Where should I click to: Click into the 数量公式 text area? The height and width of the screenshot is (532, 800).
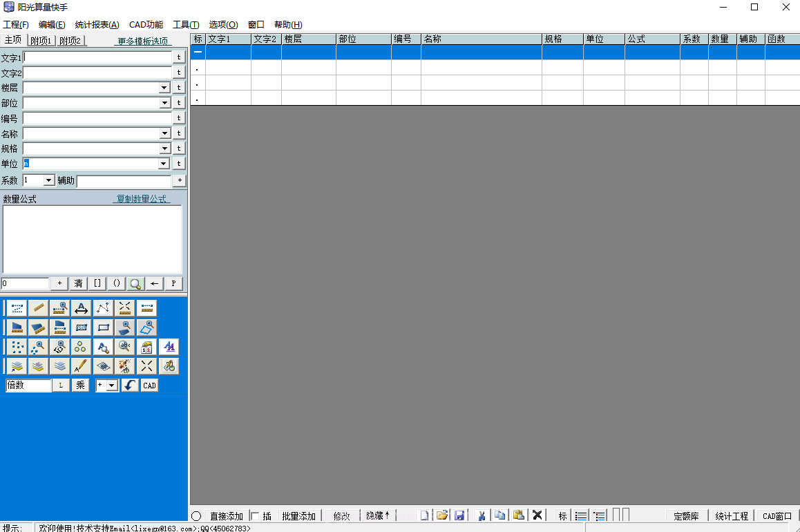point(93,239)
